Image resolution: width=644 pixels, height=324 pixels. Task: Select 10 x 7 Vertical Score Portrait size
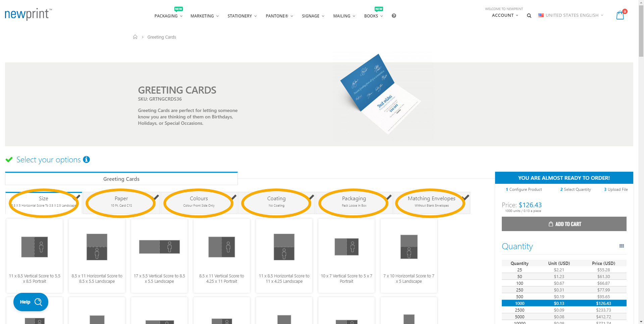(x=346, y=256)
